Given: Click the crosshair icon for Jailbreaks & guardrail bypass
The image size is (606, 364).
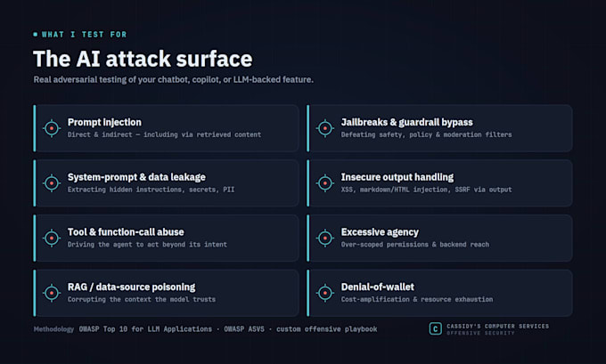Looking at the screenshot, I should click(325, 128).
